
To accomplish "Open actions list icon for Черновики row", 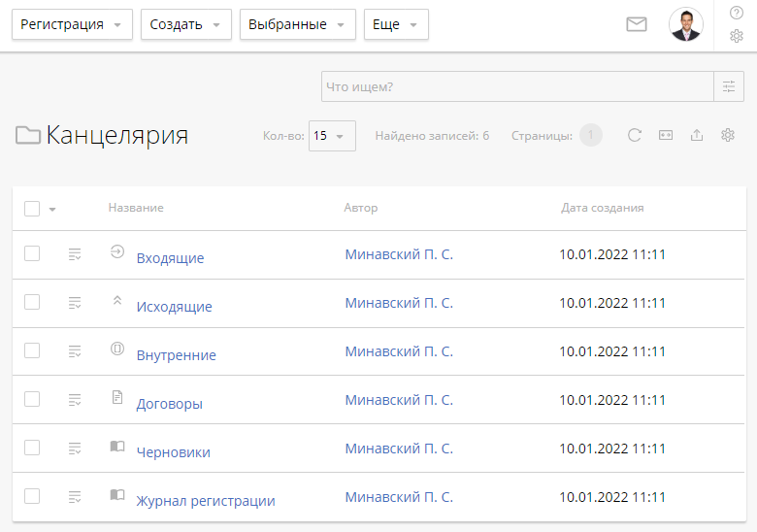I will pyautogui.click(x=75, y=449).
